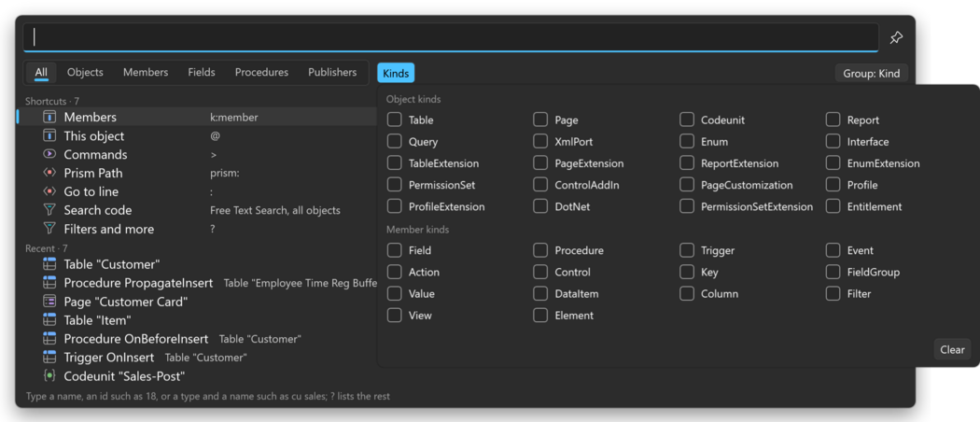Enable the Column checkbox
The width and height of the screenshot is (980, 422).
point(687,293)
